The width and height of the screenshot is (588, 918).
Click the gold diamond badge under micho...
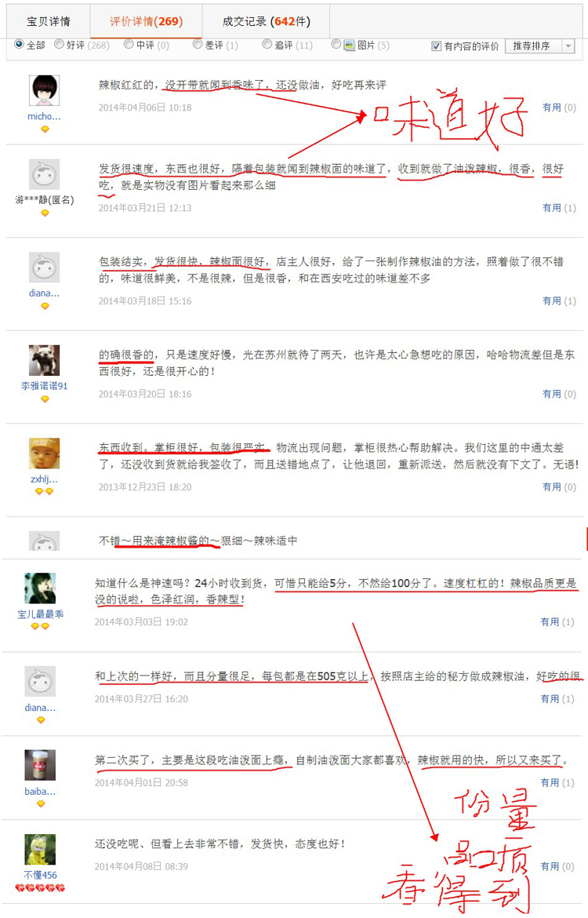pyautogui.click(x=45, y=129)
